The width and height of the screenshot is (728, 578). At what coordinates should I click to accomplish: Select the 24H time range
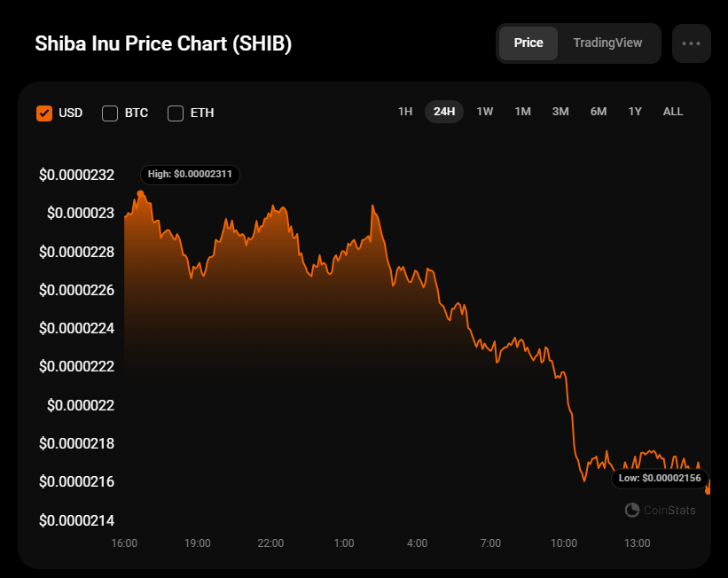pyautogui.click(x=444, y=112)
